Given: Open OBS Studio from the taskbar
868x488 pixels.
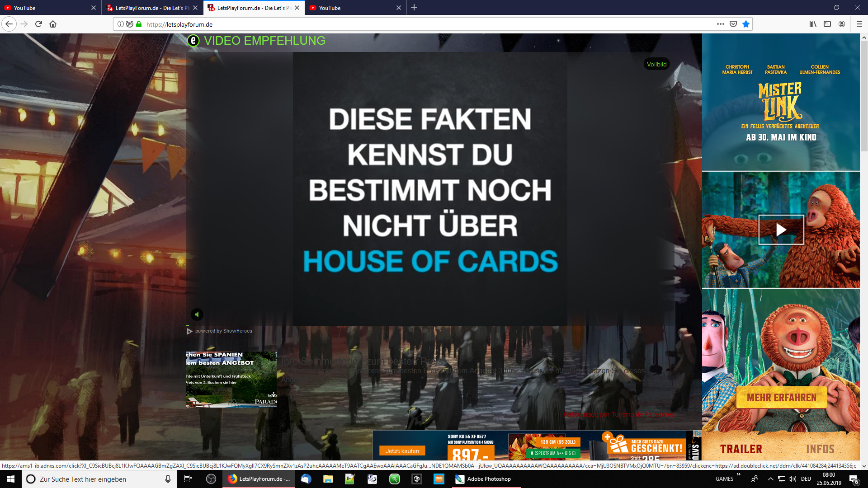Looking at the screenshot, I should click(x=211, y=479).
